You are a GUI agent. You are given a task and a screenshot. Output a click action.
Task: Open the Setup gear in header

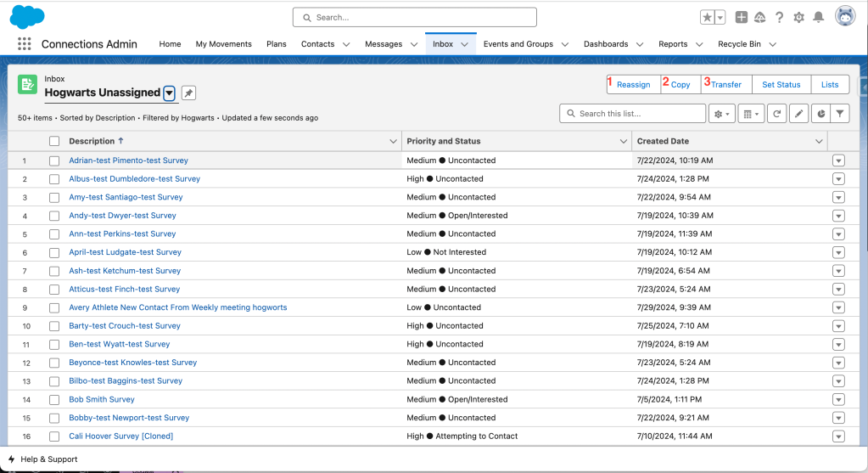[x=798, y=17]
